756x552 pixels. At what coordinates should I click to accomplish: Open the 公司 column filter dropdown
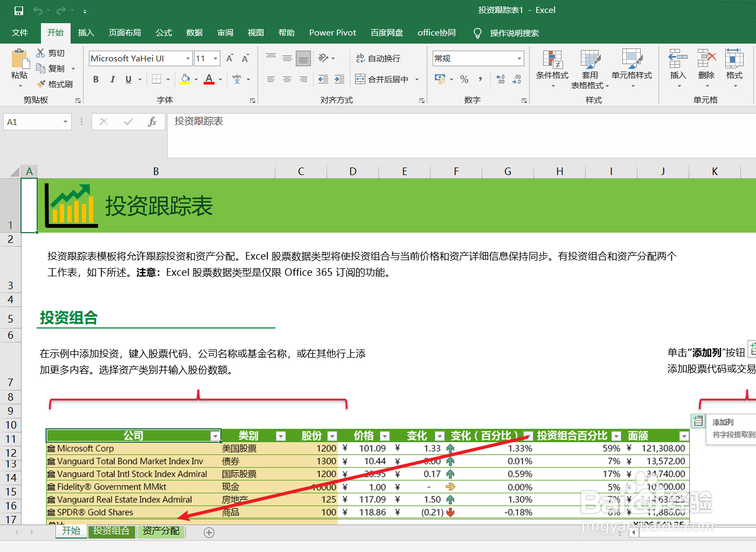coord(215,436)
